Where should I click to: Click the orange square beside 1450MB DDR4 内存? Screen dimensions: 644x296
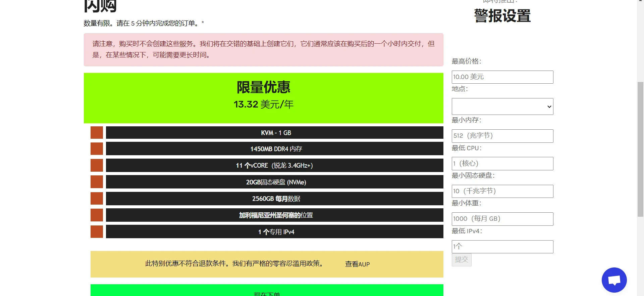click(97, 149)
